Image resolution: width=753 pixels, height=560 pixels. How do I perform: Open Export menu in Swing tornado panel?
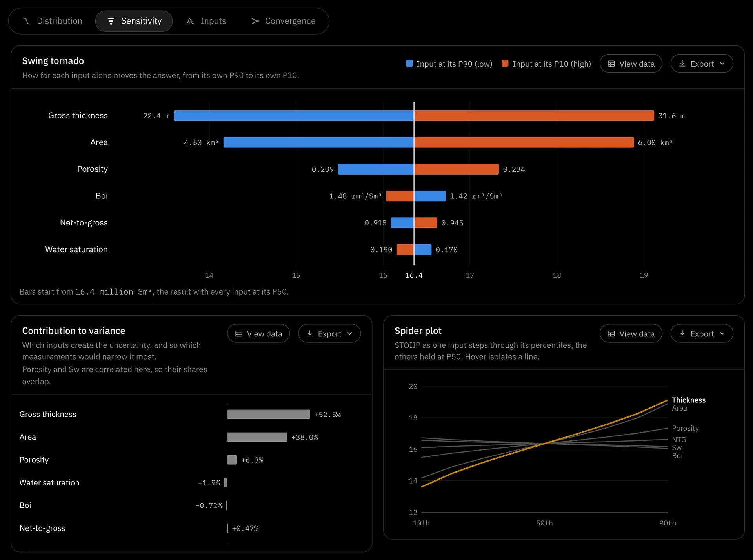click(702, 64)
